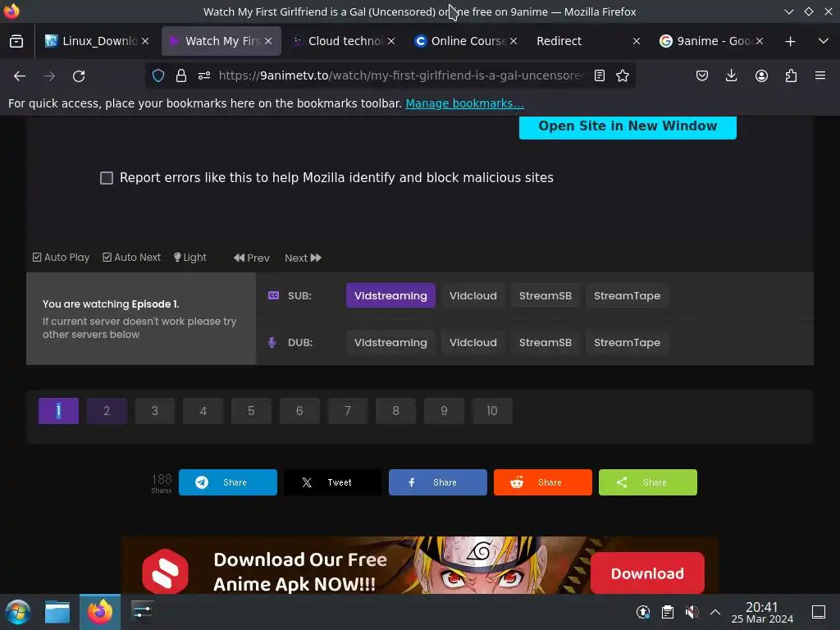Click the Telegram Share button

(228, 482)
